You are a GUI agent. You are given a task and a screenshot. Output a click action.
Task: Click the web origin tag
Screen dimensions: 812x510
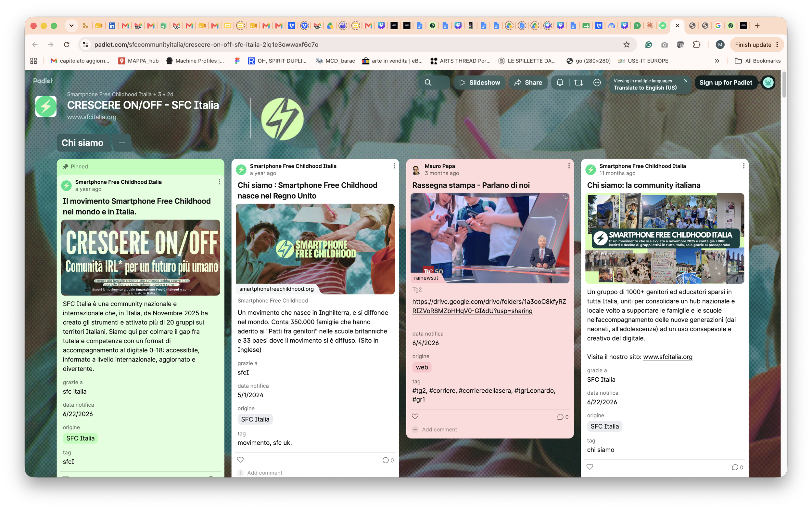click(x=422, y=367)
